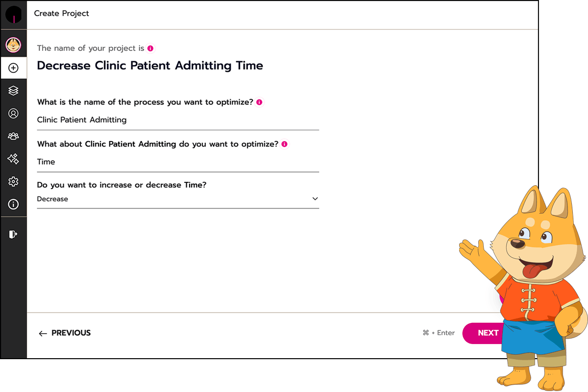Click info icon beside process name question
The image size is (588, 392).
259,102
